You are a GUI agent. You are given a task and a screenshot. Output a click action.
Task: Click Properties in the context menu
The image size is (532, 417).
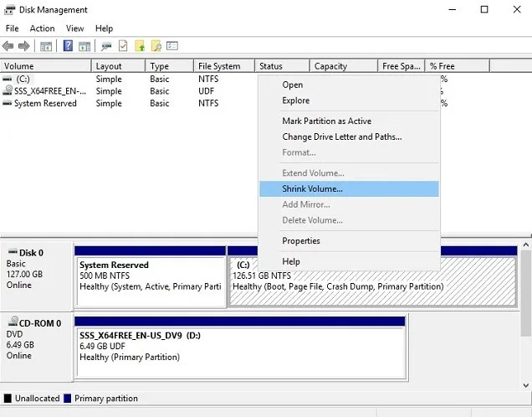tap(301, 241)
